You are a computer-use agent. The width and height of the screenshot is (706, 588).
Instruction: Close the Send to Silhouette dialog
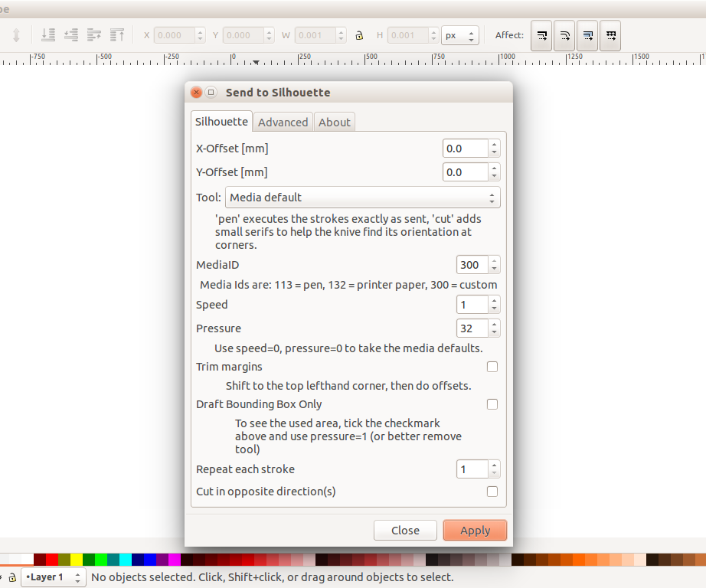405,530
